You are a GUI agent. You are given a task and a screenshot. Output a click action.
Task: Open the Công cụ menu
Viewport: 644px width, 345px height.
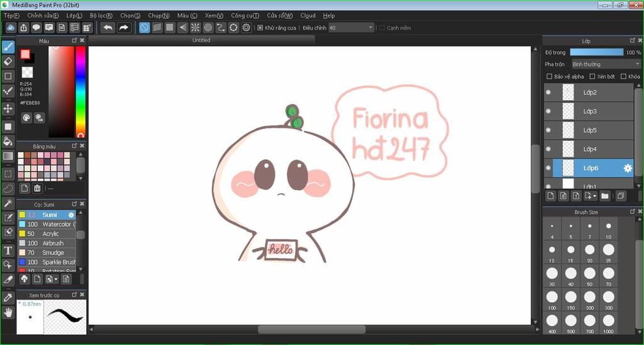coord(245,15)
